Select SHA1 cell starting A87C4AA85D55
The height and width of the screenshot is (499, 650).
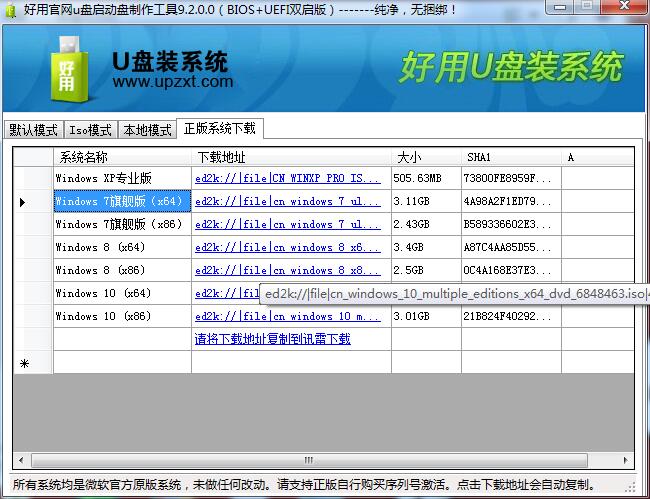pyautogui.click(x=511, y=247)
